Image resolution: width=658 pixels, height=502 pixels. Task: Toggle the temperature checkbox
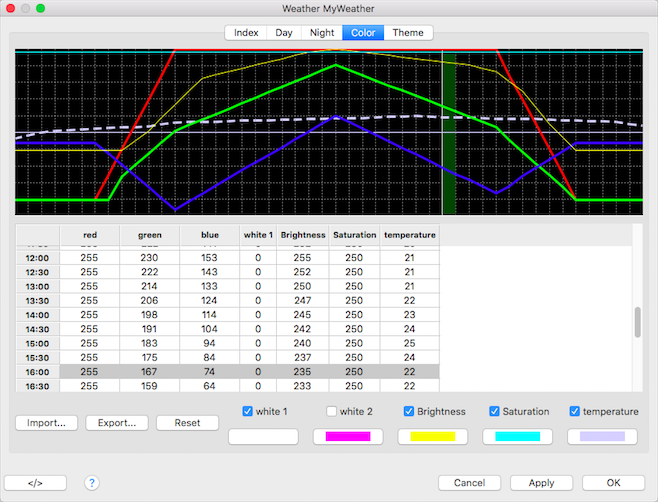pos(575,411)
